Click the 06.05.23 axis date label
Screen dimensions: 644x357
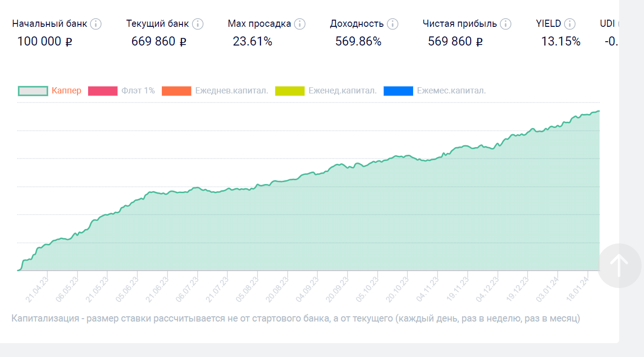pos(67,288)
